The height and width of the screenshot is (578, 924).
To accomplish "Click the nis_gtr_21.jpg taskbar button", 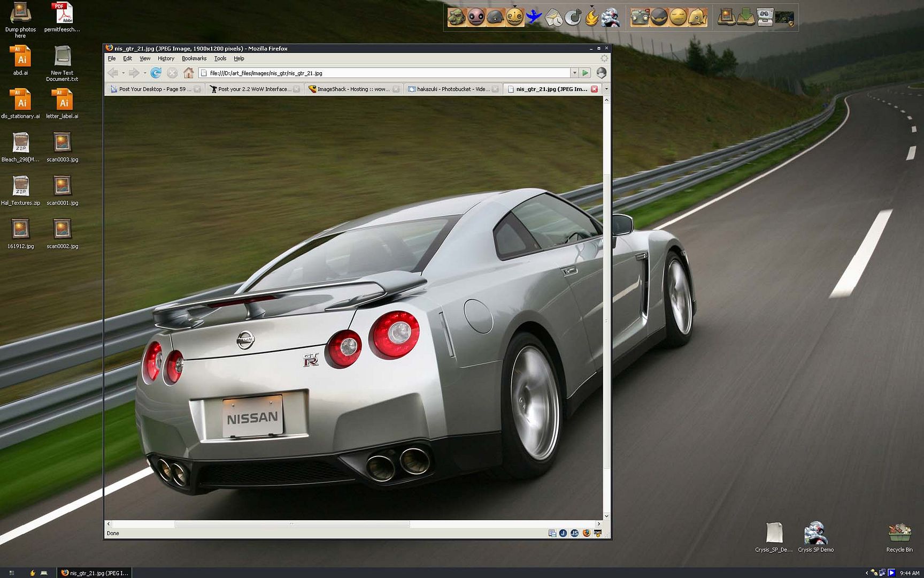I will 94,573.
